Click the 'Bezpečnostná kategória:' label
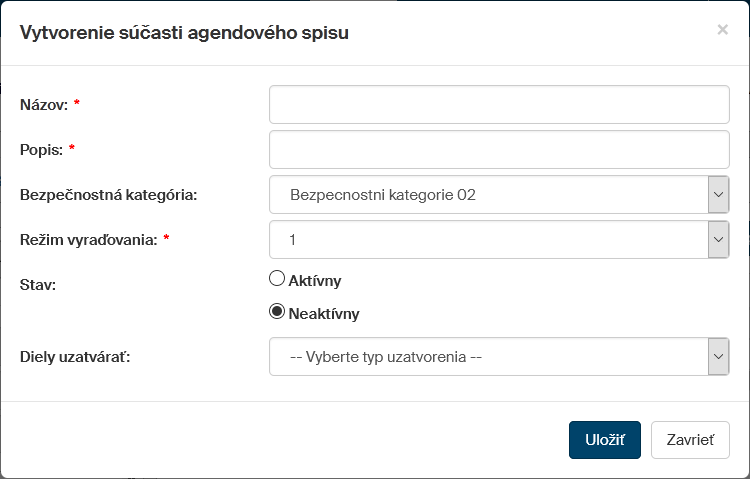 [108, 195]
